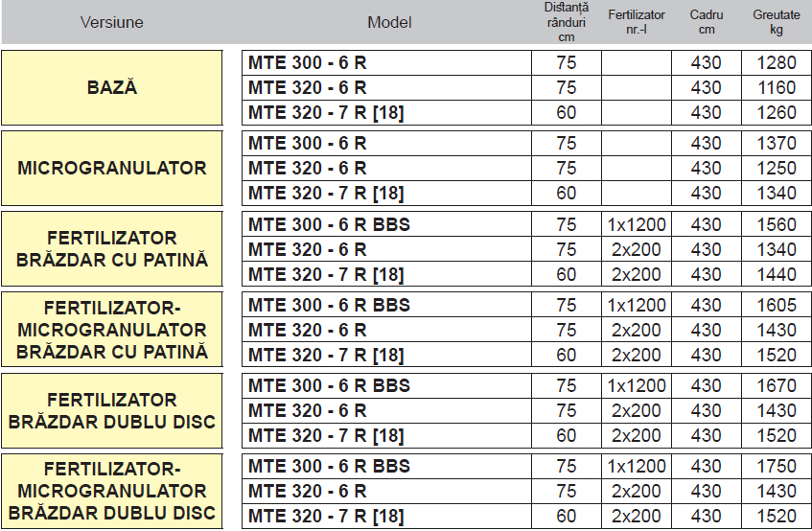Screen dimensions: 812x531
Task: Select FERTILIZATOR-MICROGRANULATOR BRĂZDAR DUBLU DISC cell
Action: [x=112, y=491]
